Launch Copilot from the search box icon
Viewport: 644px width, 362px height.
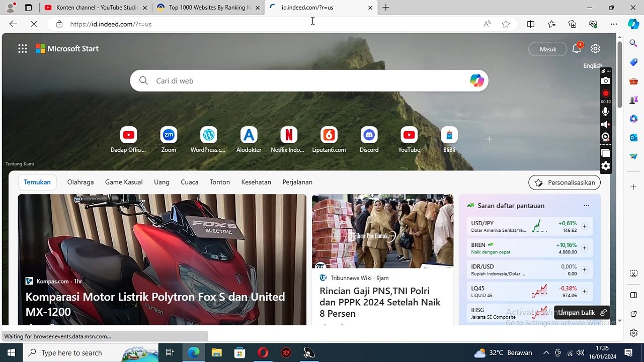476,80
